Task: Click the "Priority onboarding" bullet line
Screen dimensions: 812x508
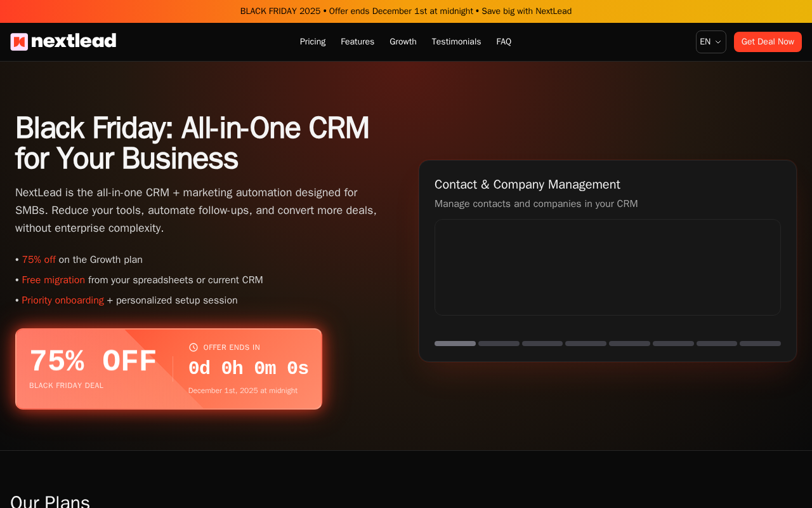Action: pyautogui.click(x=126, y=300)
